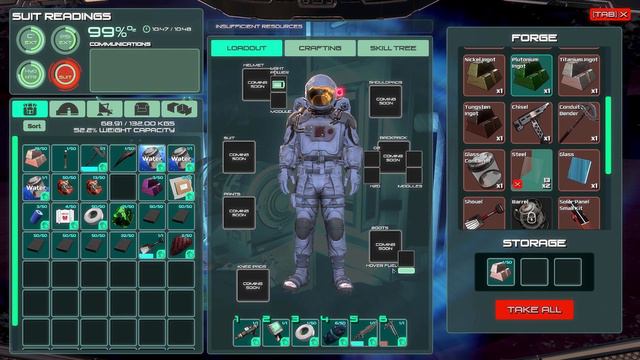Screen dimensions: 640x360
Task: Open the chest inventory category tab
Action: point(30,109)
